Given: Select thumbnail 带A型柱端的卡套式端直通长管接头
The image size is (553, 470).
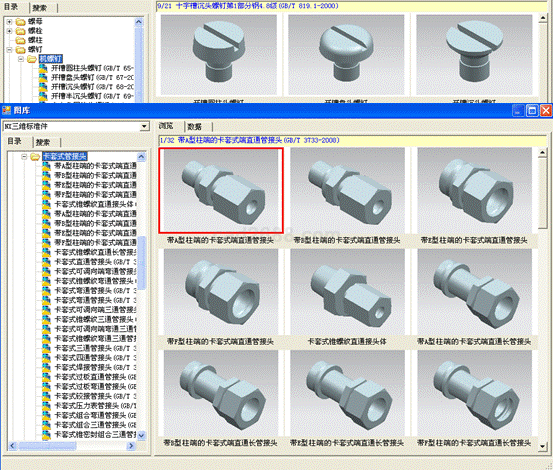Looking at the screenshot, I should (474, 292).
